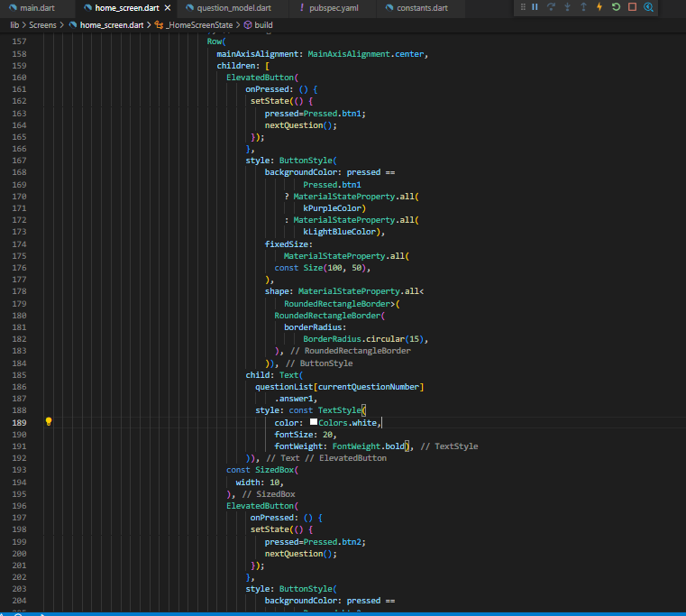Image resolution: width=686 pixels, height=616 pixels.
Task: Click second 'ElevatedButton(' on line 196
Action: [x=262, y=506]
